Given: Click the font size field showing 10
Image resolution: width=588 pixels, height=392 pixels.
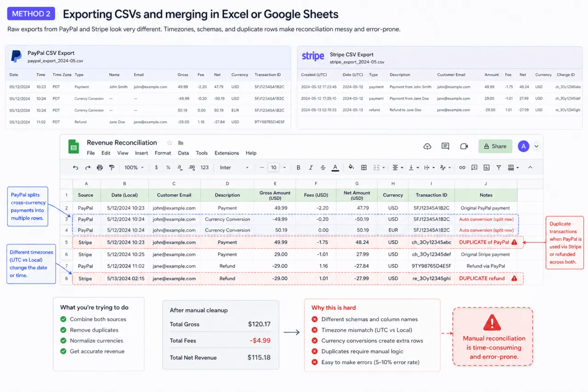Looking at the screenshot, I should tap(273, 168).
